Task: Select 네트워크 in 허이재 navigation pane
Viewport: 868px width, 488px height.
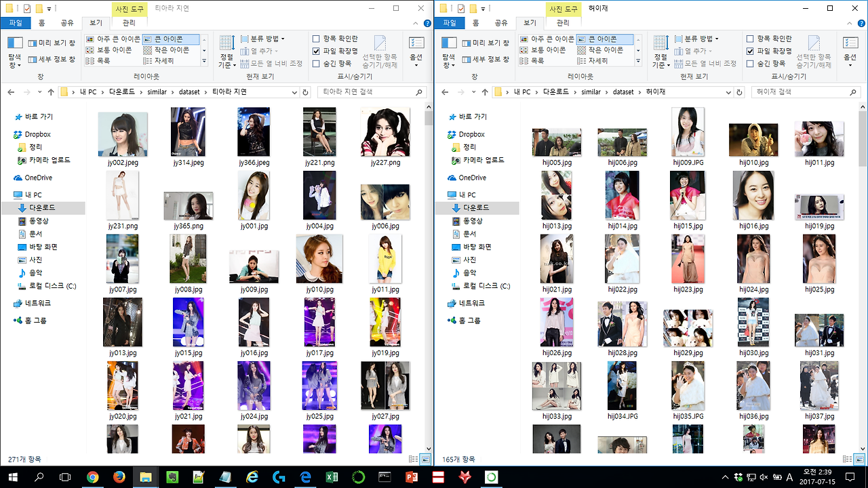Action: coord(473,303)
